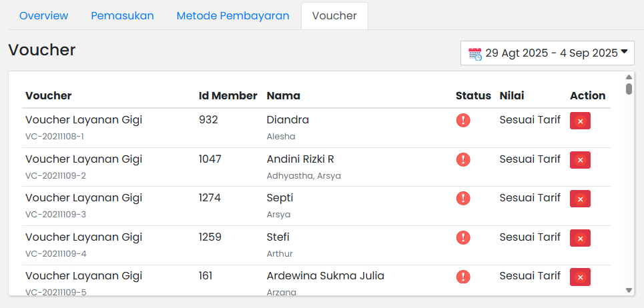644x308 pixels.
Task: Click the scrollbar down arrow
Action: 629,290
